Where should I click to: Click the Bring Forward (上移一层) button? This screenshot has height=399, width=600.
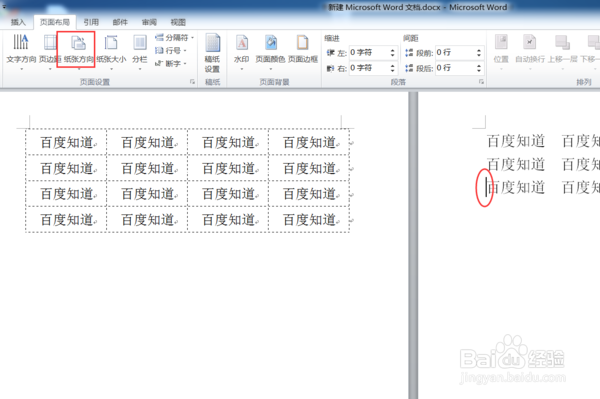pyautogui.click(x=562, y=52)
